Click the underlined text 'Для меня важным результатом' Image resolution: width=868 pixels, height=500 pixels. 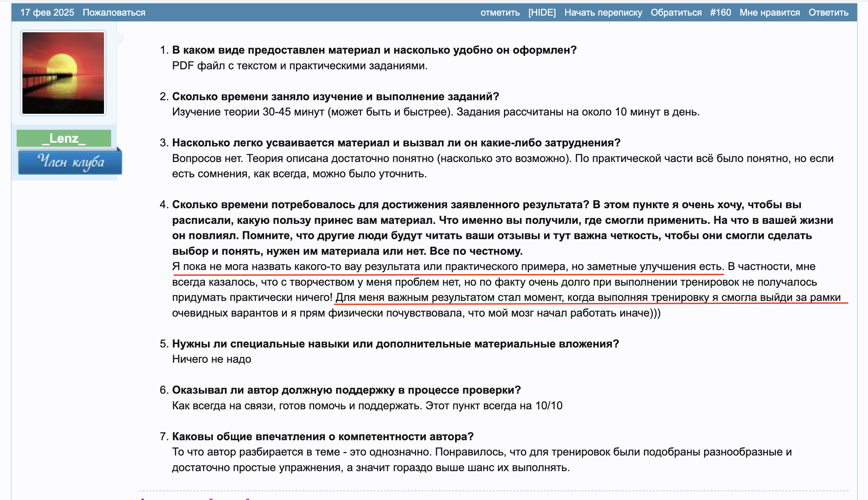click(587, 298)
